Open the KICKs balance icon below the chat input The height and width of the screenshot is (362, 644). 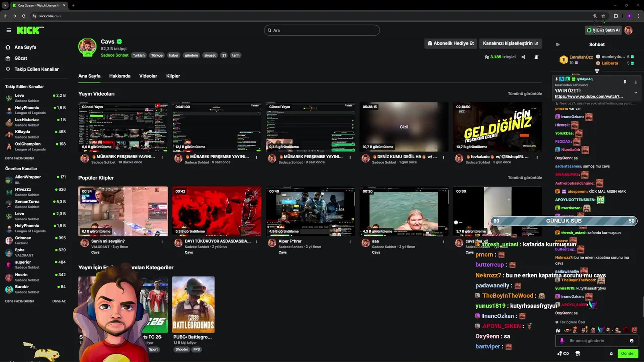(562, 354)
